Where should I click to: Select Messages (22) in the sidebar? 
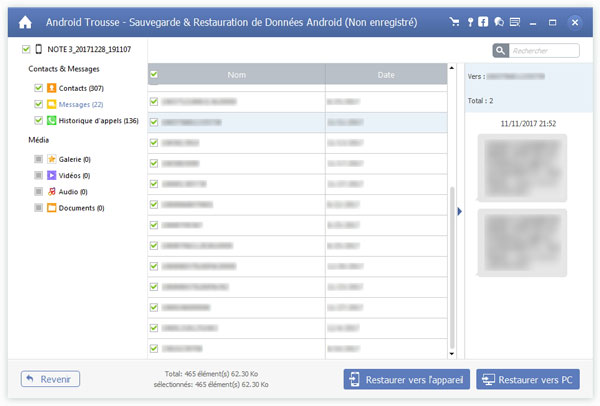[82, 105]
